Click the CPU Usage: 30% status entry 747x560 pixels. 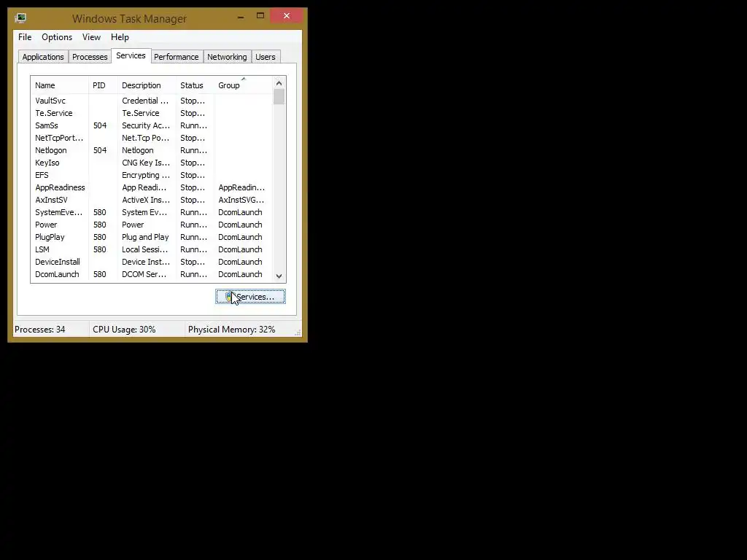[x=124, y=330]
